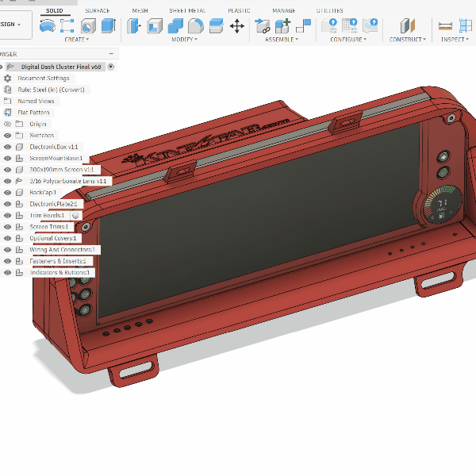Click Insert Derive component icon

point(263,26)
